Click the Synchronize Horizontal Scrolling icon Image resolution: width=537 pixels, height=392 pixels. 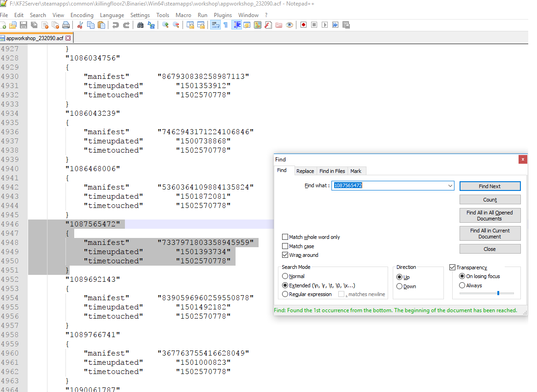click(201, 25)
